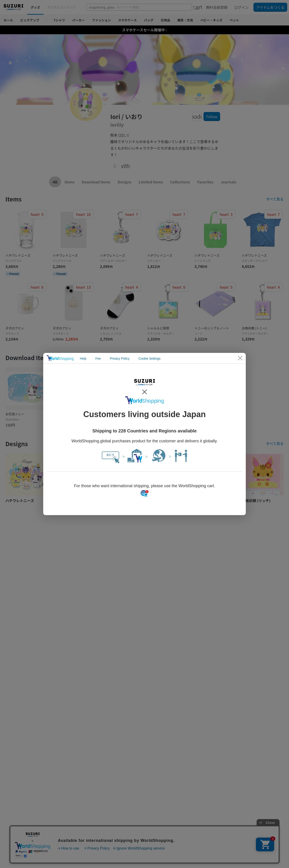289x868 pixels.
Task: Click the SUZURI logo in the header
Action: point(14,7)
